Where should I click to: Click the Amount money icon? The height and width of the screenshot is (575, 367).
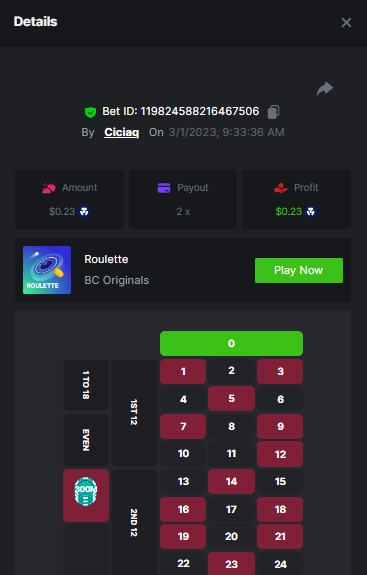click(49, 188)
